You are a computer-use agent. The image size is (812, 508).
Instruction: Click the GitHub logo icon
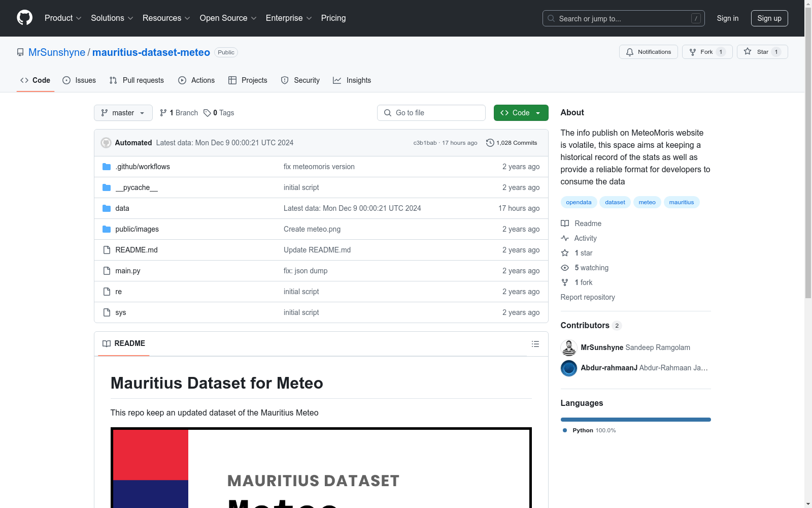pyautogui.click(x=24, y=18)
